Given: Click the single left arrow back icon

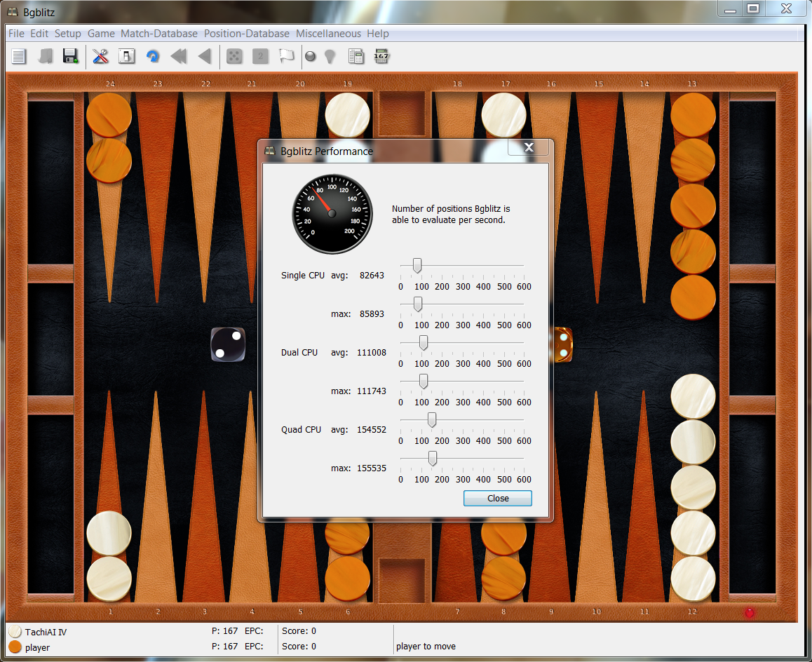Looking at the screenshot, I should [x=205, y=56].
